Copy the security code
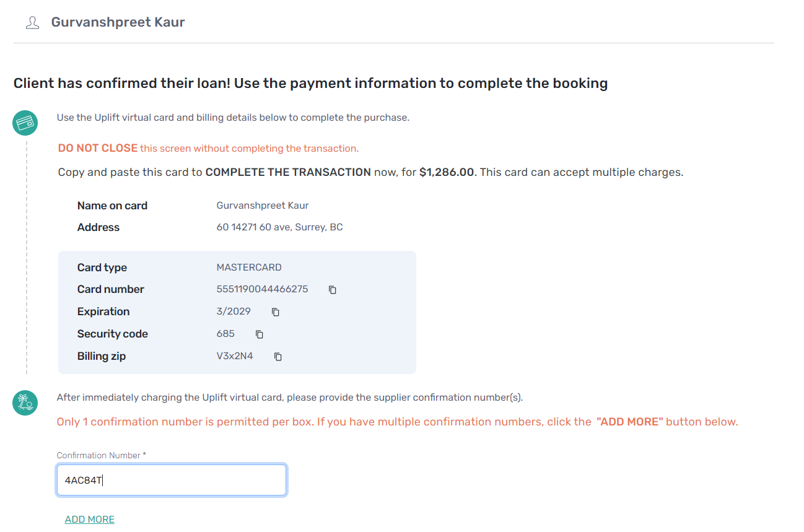Image resolution: width=804 pixels, height=532 pixels. point(260,334)
